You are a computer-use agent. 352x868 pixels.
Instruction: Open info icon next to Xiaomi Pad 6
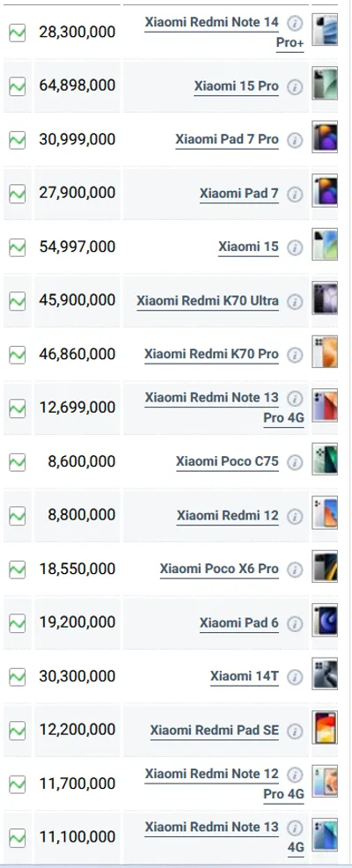(x=295, y=624)
